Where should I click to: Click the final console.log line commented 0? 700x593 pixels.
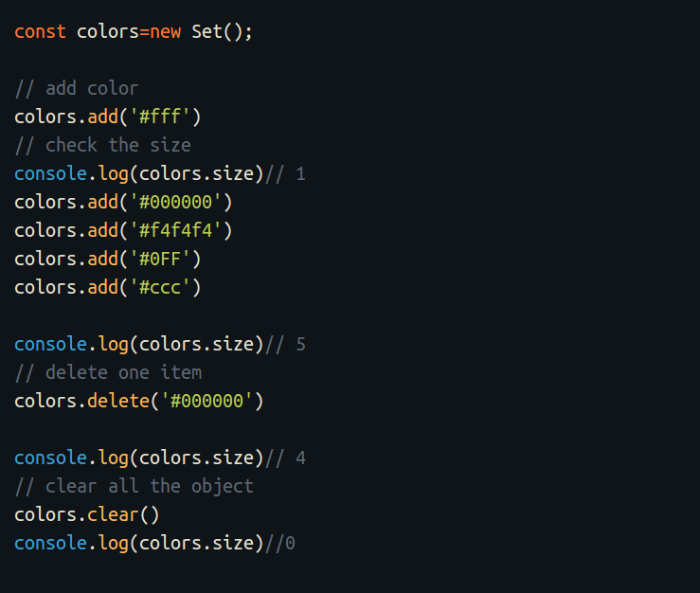tap(154, 543)
